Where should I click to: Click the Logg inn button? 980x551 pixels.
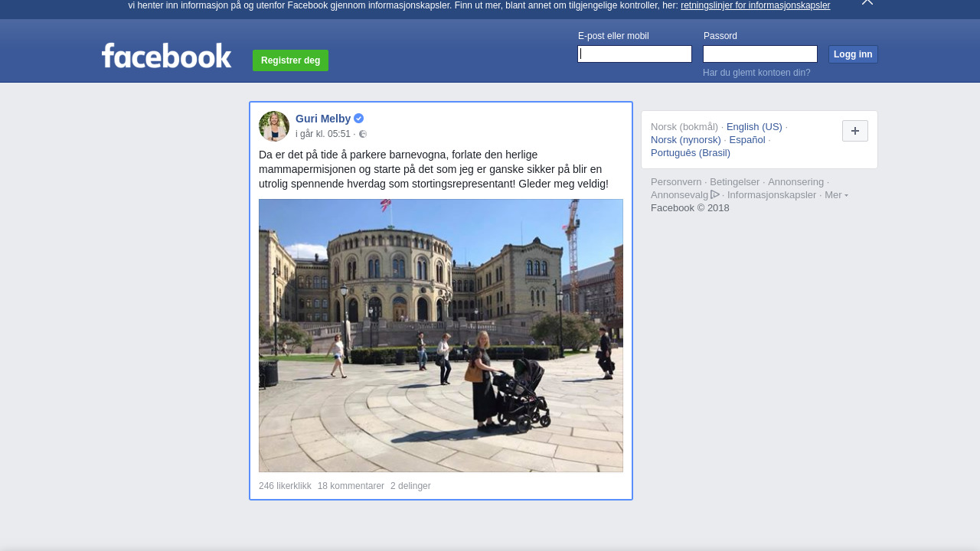853,54
